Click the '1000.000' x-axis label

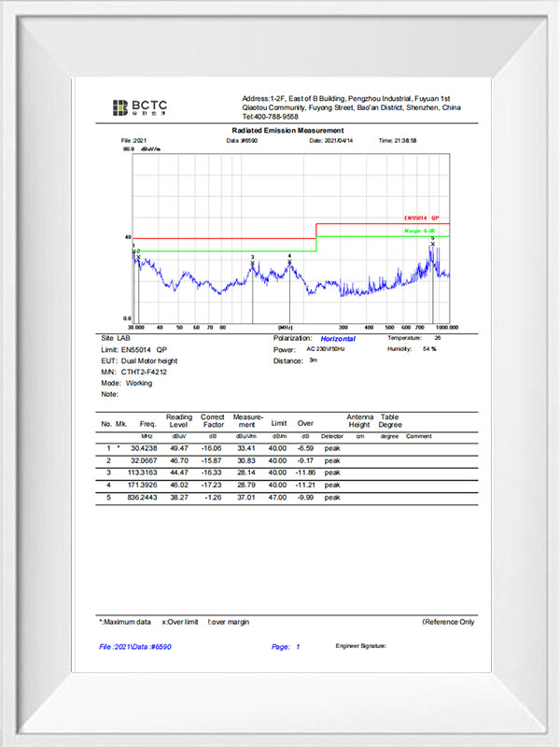tap(447, 328)
